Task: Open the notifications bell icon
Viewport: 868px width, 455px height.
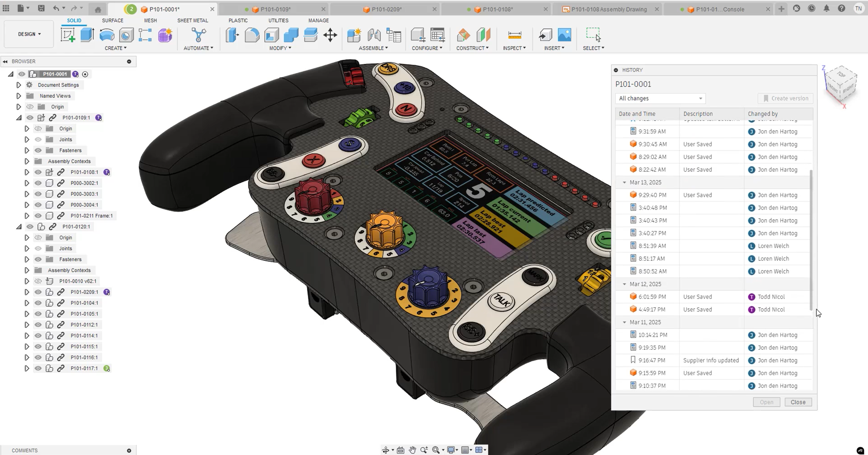Action: pos(826,9)
